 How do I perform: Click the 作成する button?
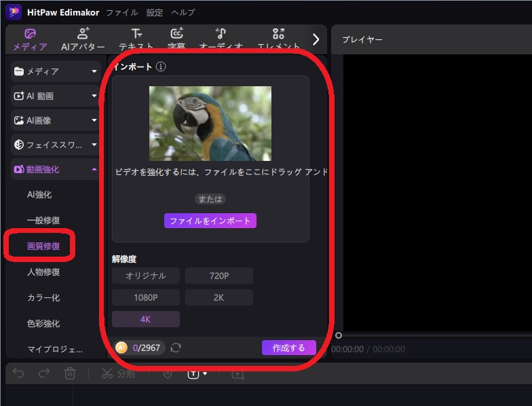point(289,348)
